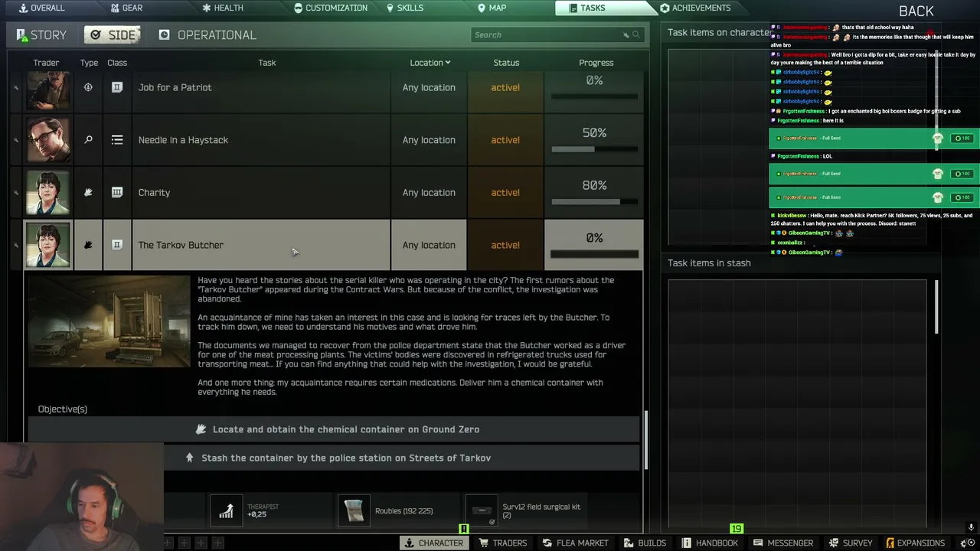Open the Character menu
Viewport: 980px width, 551px height.
[434, 543]
